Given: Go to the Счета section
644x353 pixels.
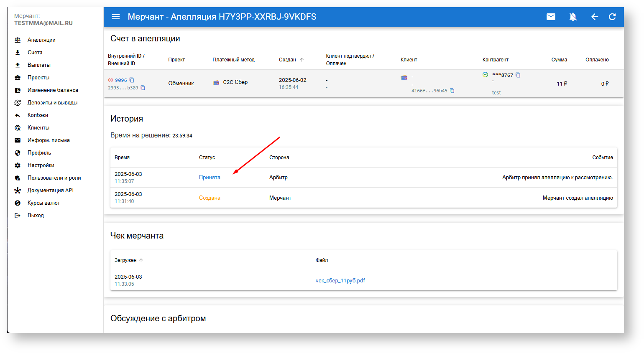Looking at the screenshot, I should (35, 53).
